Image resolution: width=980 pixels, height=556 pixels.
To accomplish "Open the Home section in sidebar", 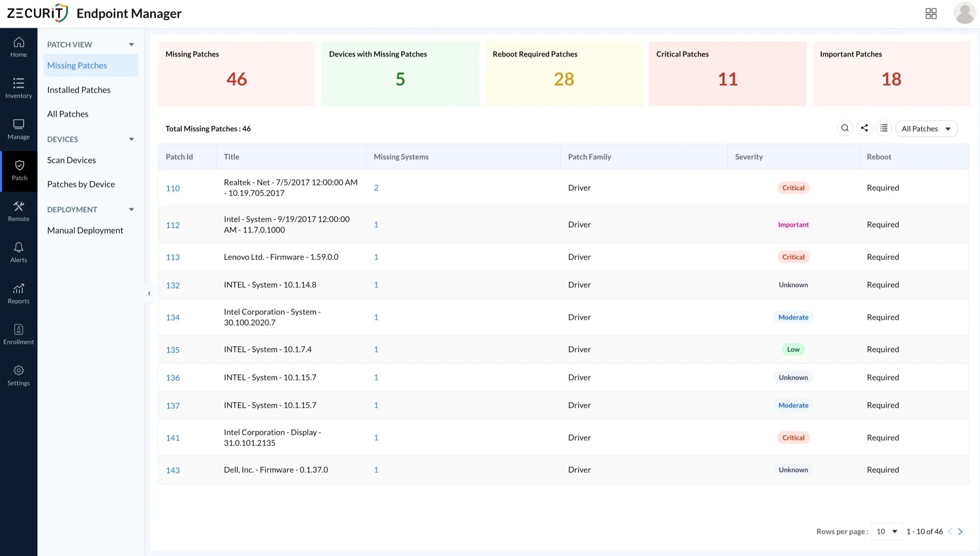I will (x=18, y=47).
